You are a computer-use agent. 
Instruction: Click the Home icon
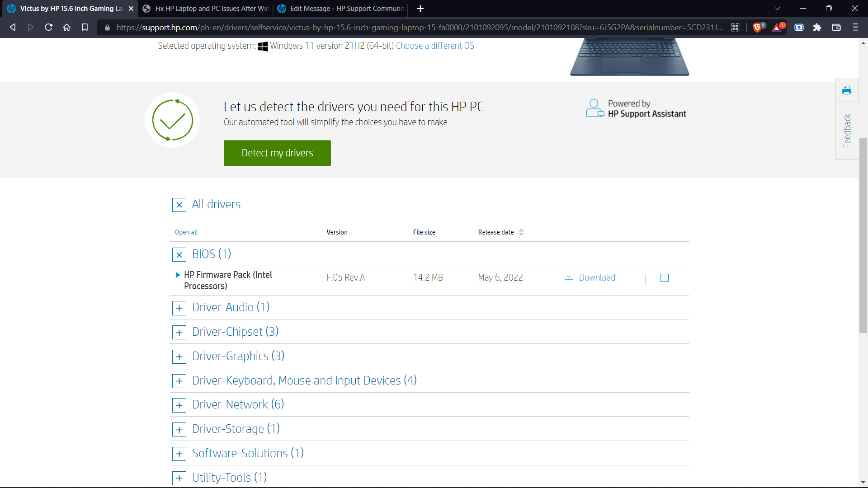click(x=66, y=27)
